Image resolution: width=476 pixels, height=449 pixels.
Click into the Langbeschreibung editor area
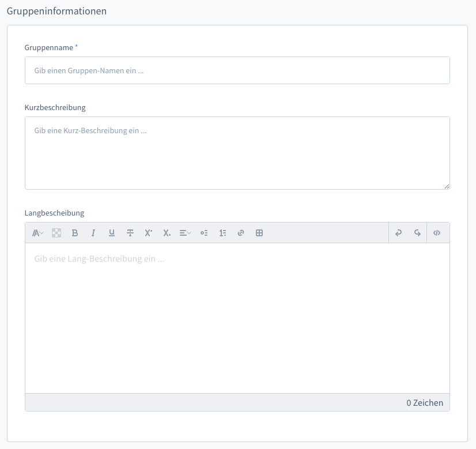point(237,318)
